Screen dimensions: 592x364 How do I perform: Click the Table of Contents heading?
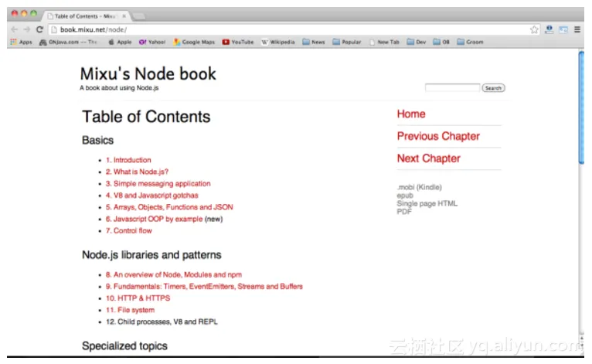point(146,117)
